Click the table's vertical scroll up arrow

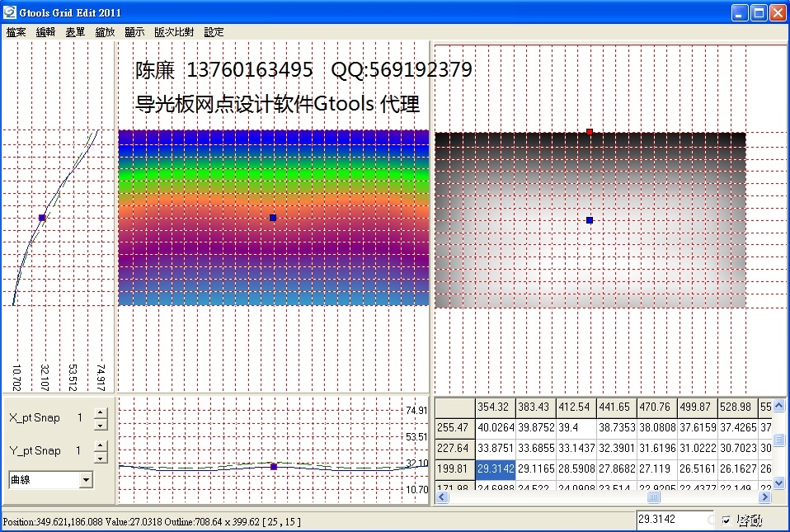(x=779, y=406)
